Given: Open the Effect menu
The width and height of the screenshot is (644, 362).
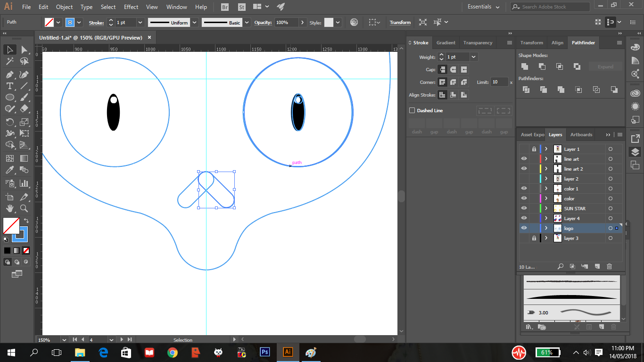Looking at the screenshot, I should [131, 7].
